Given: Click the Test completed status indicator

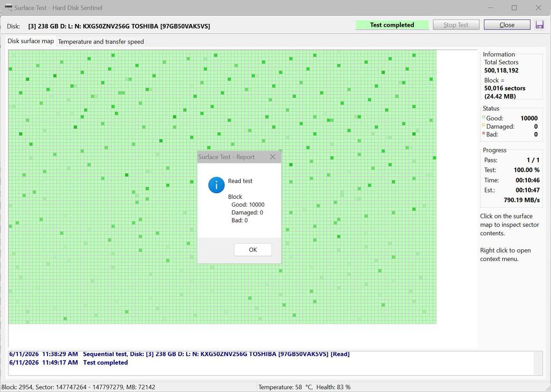Looking at the screenshot, I should point(392,25).
